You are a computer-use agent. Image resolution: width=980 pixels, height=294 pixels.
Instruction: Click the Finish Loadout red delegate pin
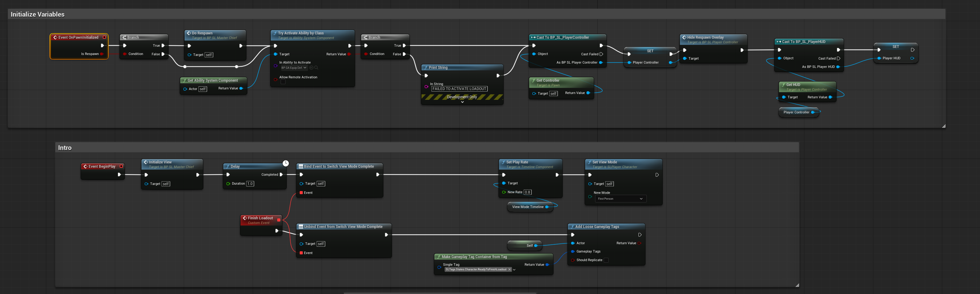click(x=279, y=220)
